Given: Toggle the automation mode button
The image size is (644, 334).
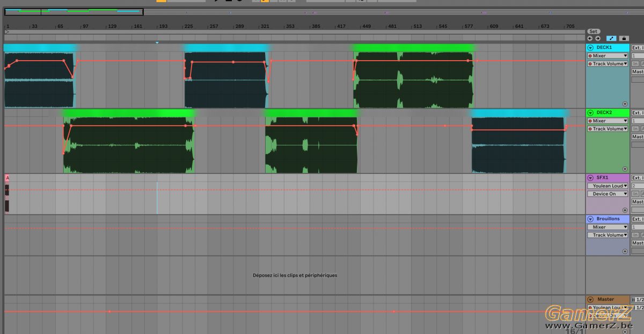Looking at the screenshot, I should pyautogui.click(x=611, y=38).
